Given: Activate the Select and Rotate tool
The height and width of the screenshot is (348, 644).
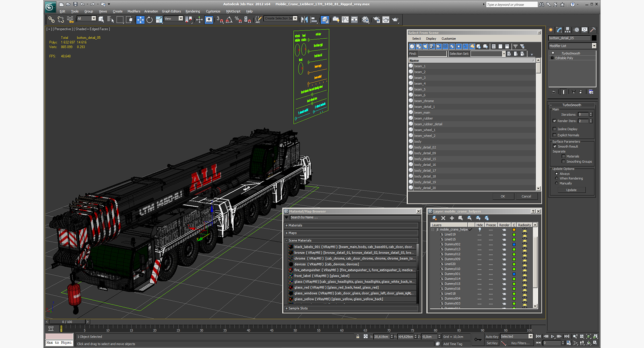Looking at the screenshot, I should point(149,20).
